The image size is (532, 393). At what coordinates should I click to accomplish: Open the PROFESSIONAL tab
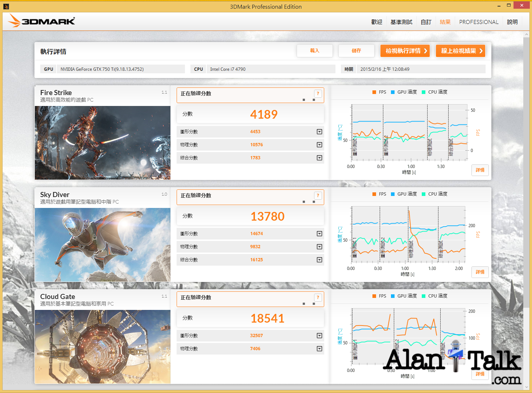pos(479,22)
